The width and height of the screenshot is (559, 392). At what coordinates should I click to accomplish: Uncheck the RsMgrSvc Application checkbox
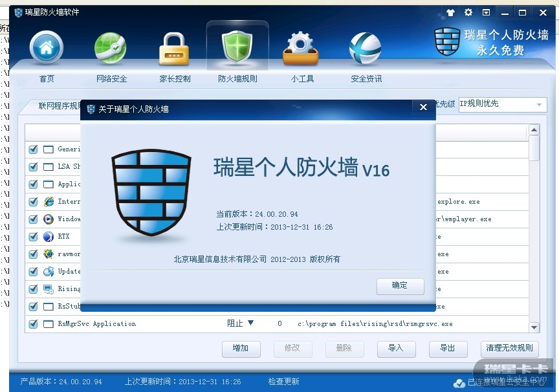(34, 324)
